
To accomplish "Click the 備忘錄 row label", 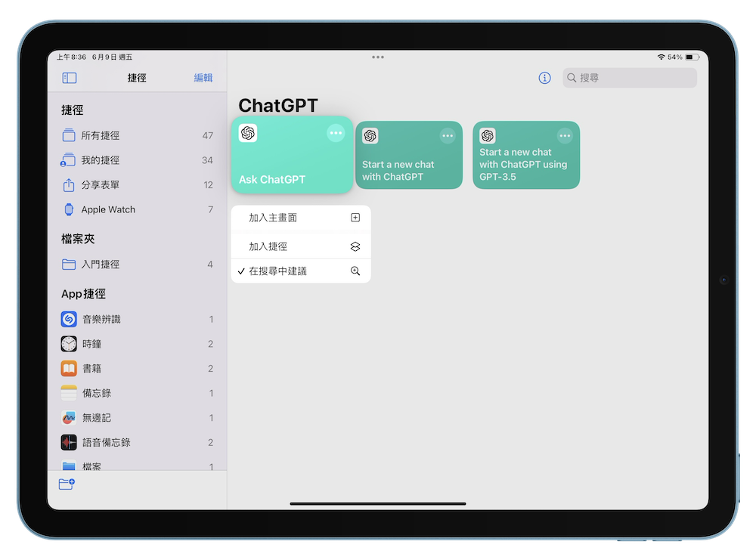I will pyautogui.click(x=97, y=393).
